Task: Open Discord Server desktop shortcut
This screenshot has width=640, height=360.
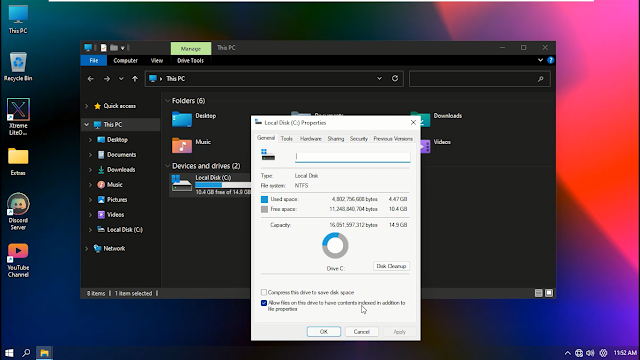Action: 18,211
